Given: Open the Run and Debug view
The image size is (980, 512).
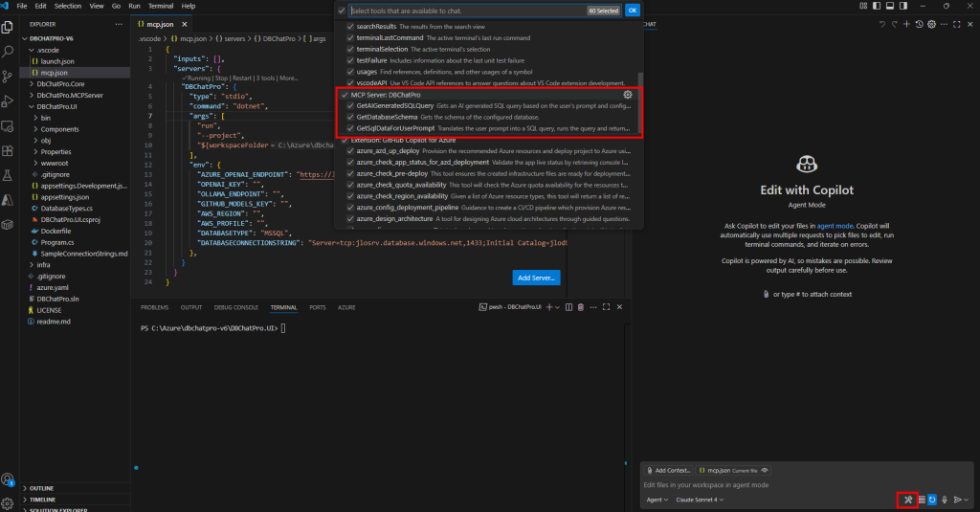Looking at the screenshot, I should [8, 101].
